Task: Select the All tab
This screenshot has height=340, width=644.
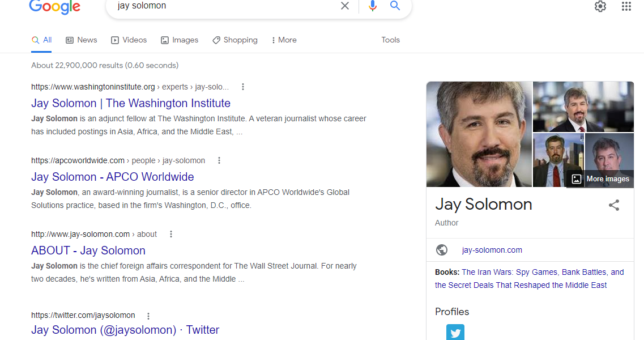Action: click(x=41, y=40)
